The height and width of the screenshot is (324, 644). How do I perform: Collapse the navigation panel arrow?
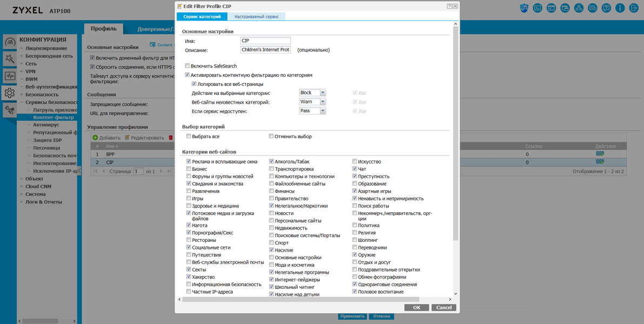[79, 171]
